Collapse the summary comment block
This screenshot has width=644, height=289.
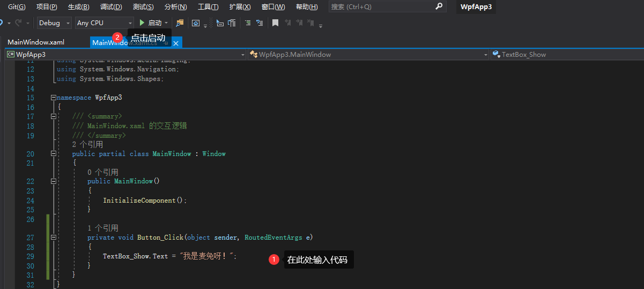point(53,116)
